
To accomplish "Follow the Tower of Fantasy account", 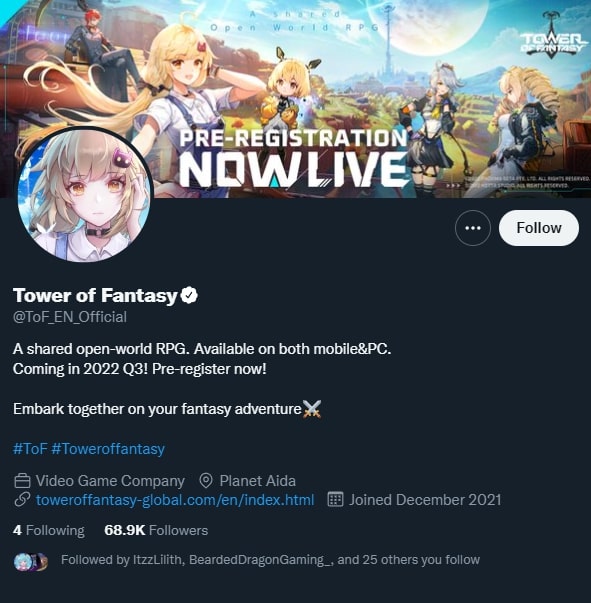I will tap(539, 228).
